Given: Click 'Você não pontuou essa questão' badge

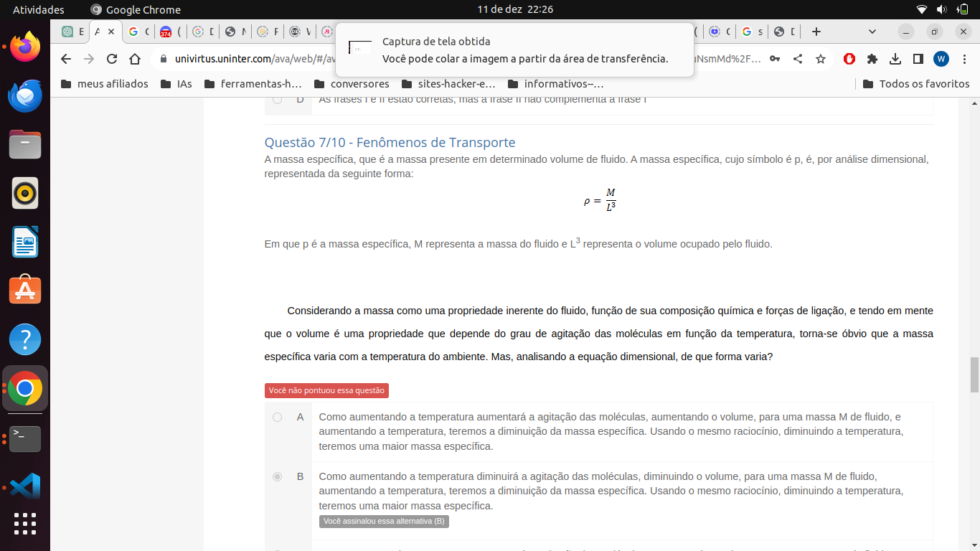Looking at the screenshot, I should click(326, 390).
